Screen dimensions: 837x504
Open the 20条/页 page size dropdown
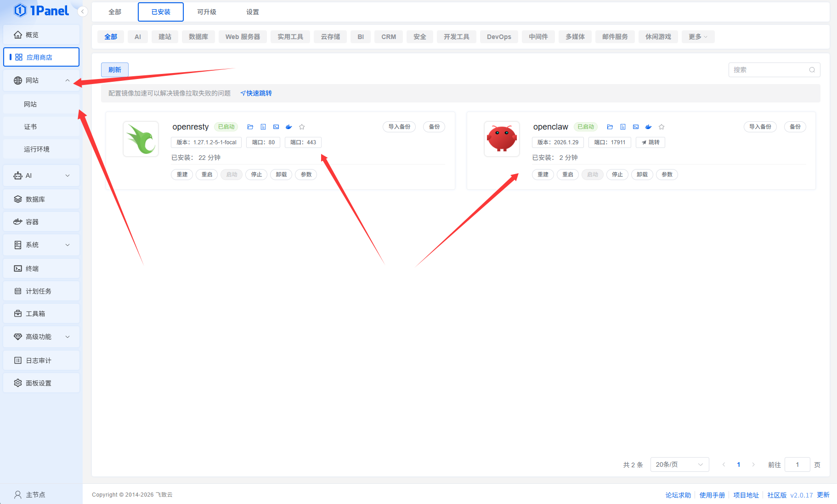(x=679, y=464)
